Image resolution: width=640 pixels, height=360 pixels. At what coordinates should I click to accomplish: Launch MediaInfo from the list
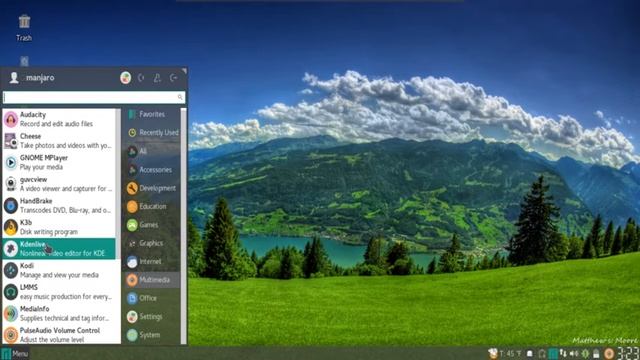tap(59, 313)
